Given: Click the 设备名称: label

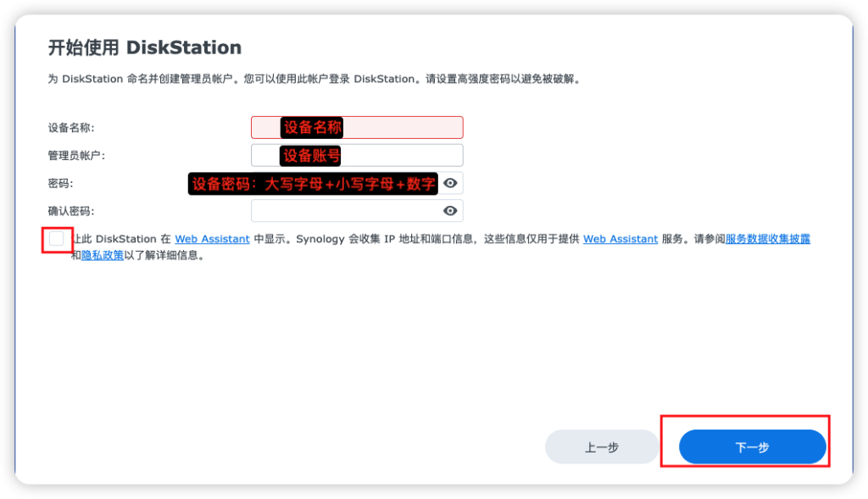Looking at the screenshot, I should 71,128.
